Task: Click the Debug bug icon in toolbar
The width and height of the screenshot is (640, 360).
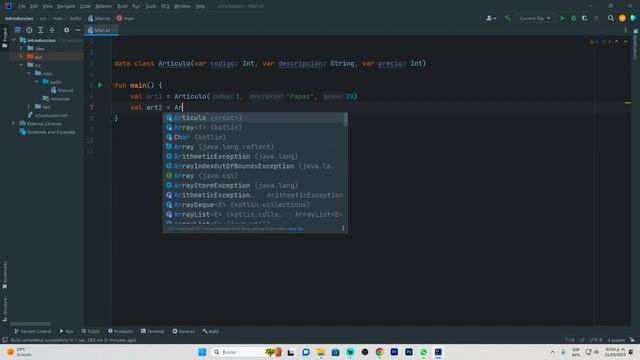Action: tap(573, 18)
